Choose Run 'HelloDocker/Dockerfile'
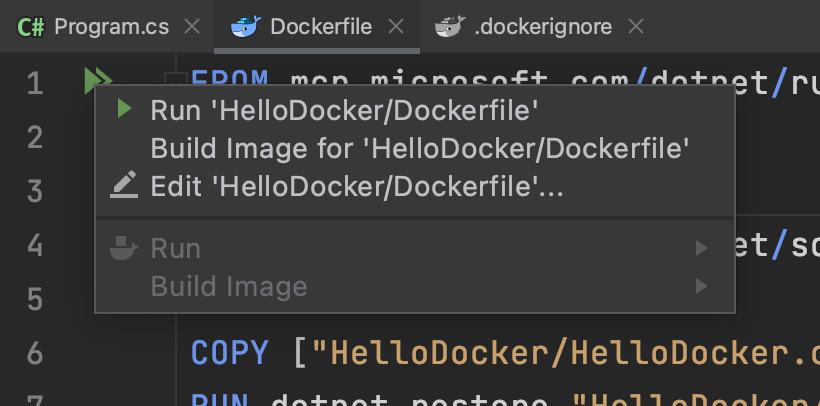 pyautogui.click(x=339, y=110)
